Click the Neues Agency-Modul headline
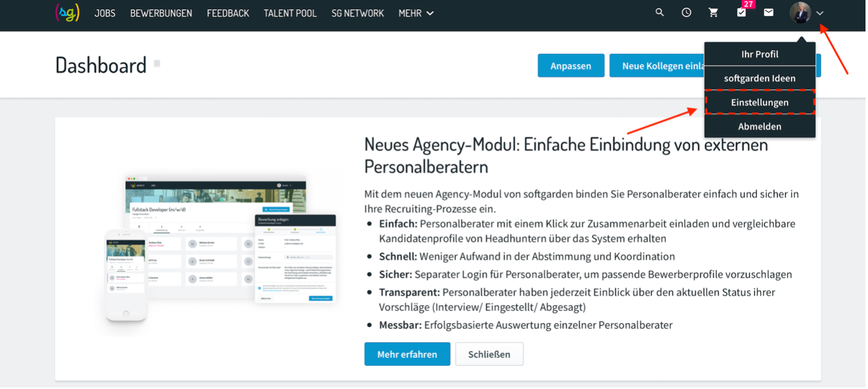 click(x=567, y=155)
